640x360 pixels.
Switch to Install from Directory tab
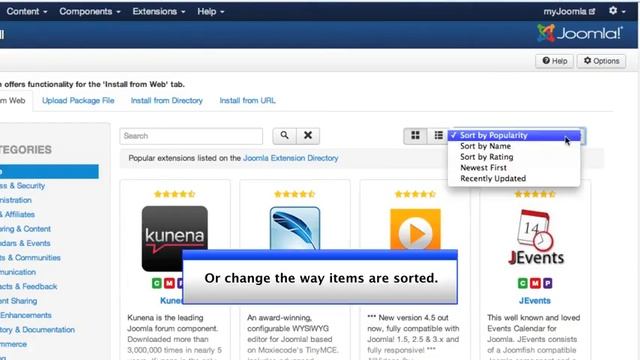[x=167, y=100]
